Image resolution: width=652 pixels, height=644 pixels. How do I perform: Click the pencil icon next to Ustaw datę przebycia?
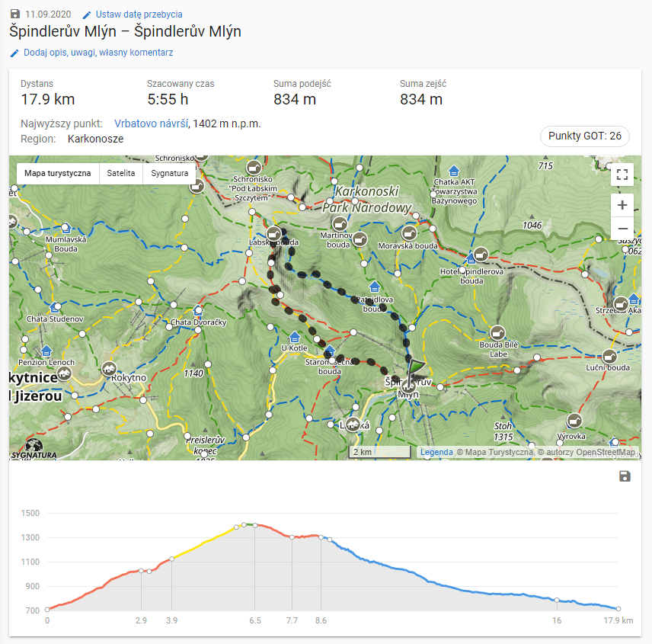pos(87,14)
